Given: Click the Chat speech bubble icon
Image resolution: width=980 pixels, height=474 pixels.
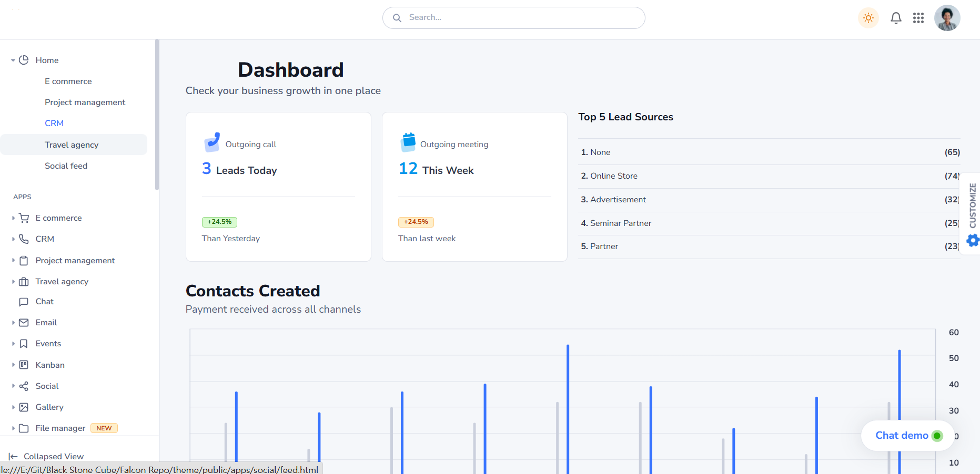Looking at the screenshot, I should point(24,302).
